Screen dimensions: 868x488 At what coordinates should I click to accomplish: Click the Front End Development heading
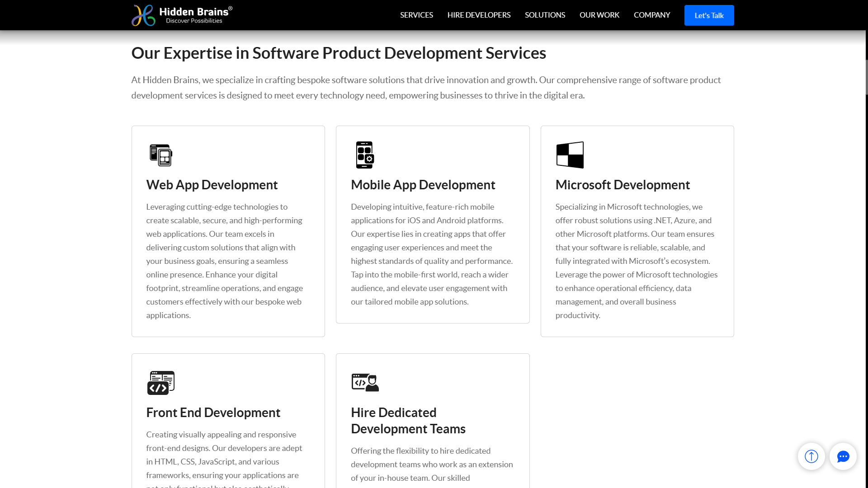click(213, 413)
